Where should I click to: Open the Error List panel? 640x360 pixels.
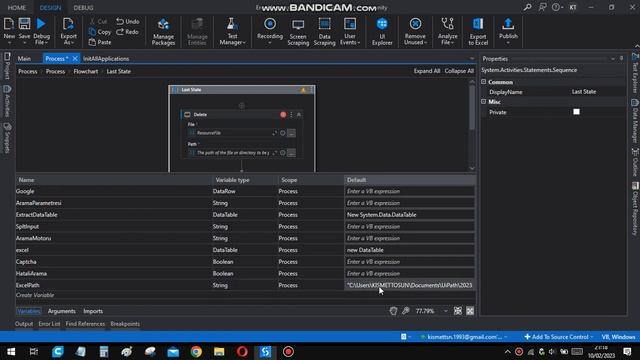click(x=49, y=324)
